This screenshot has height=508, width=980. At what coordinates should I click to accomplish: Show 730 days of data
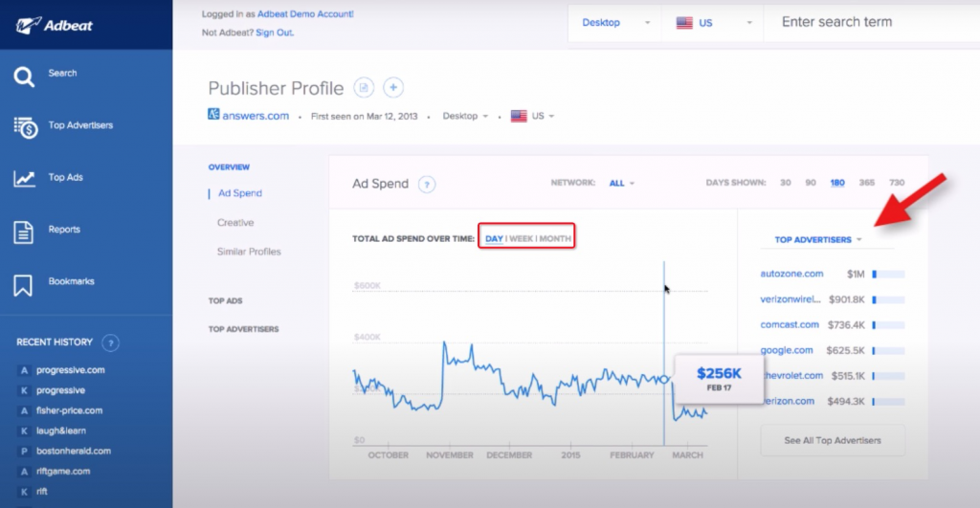[x=897, y=183]
